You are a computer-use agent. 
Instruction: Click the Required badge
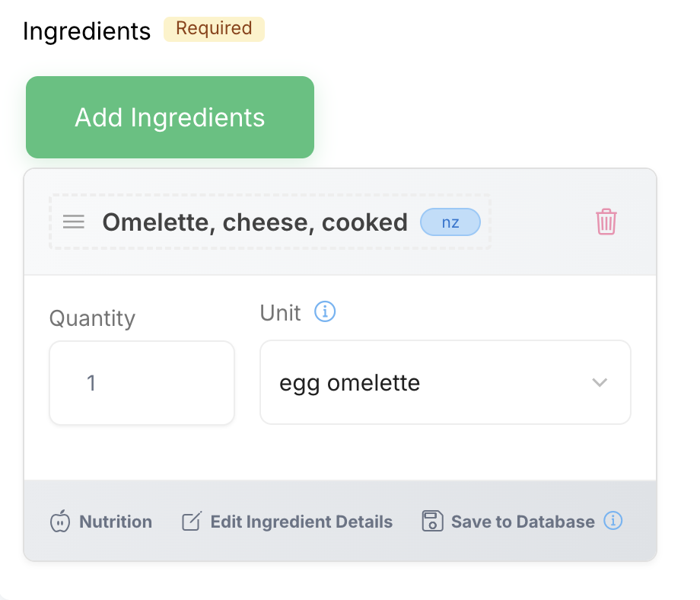[214, 29]
